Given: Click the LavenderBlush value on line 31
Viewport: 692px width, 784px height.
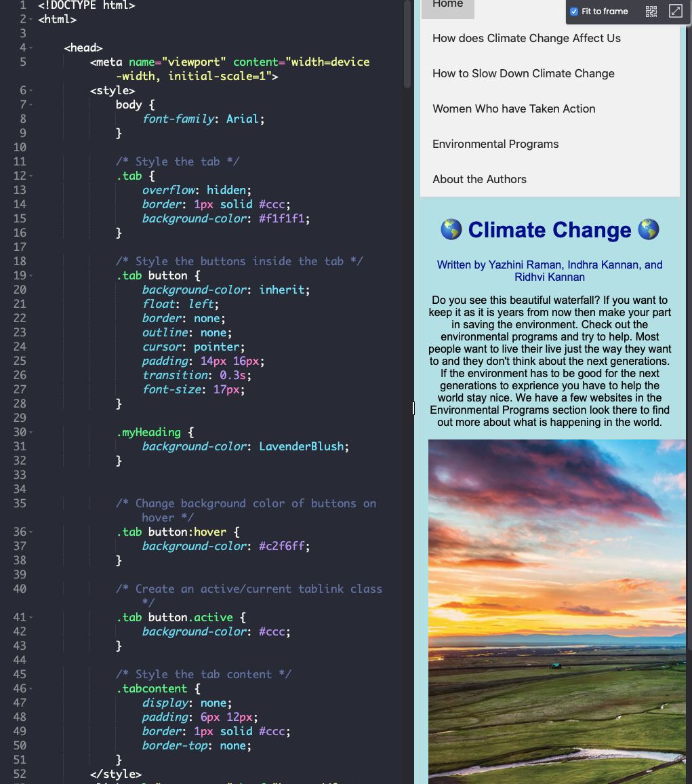Looking at the screenshot, I should point(301,446).
